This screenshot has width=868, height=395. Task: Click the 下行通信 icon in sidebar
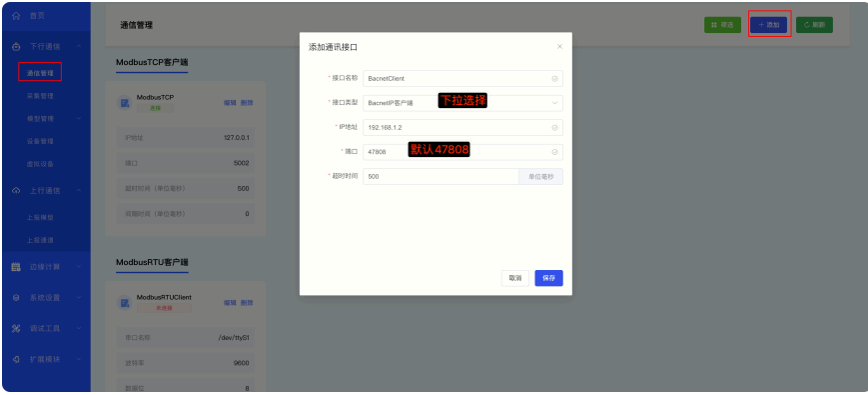[x=16, y=47]
